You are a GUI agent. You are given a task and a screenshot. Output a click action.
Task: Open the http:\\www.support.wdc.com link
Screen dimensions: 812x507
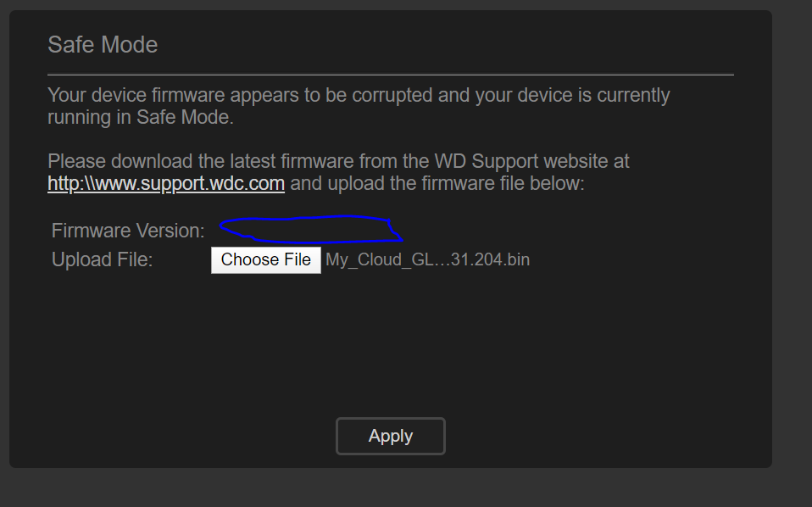point(166,183)
